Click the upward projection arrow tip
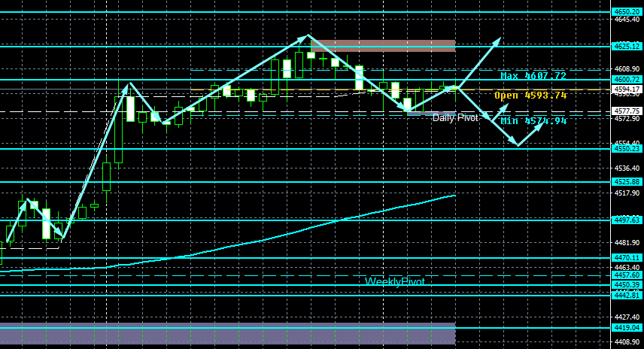Image resolution: width=644 pixels, height=349 pixels. tap(499, 39)
